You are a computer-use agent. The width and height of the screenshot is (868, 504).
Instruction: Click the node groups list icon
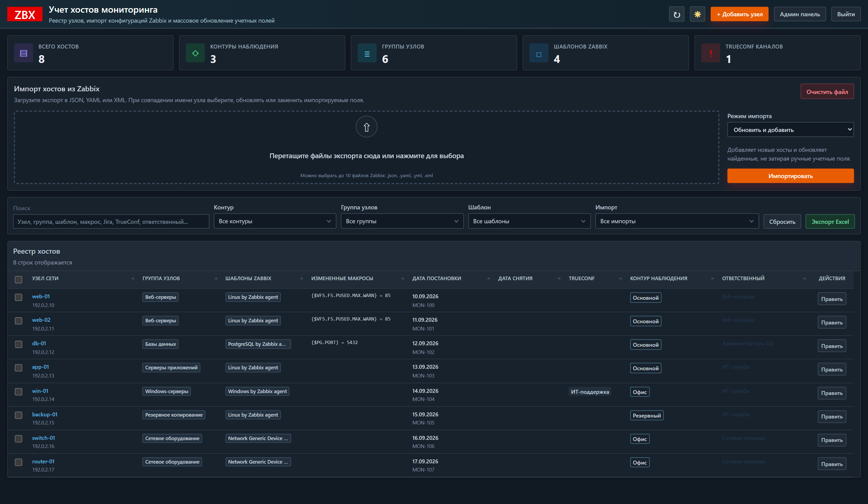pos(367,53)
